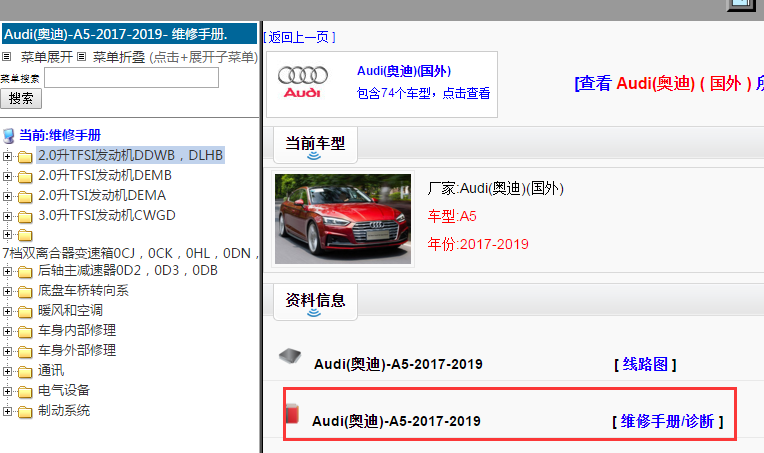The width and height of the screenshot is (764, 453).
Task: Click the Audi four-rings logo
Action: click(x=303, y=82)
